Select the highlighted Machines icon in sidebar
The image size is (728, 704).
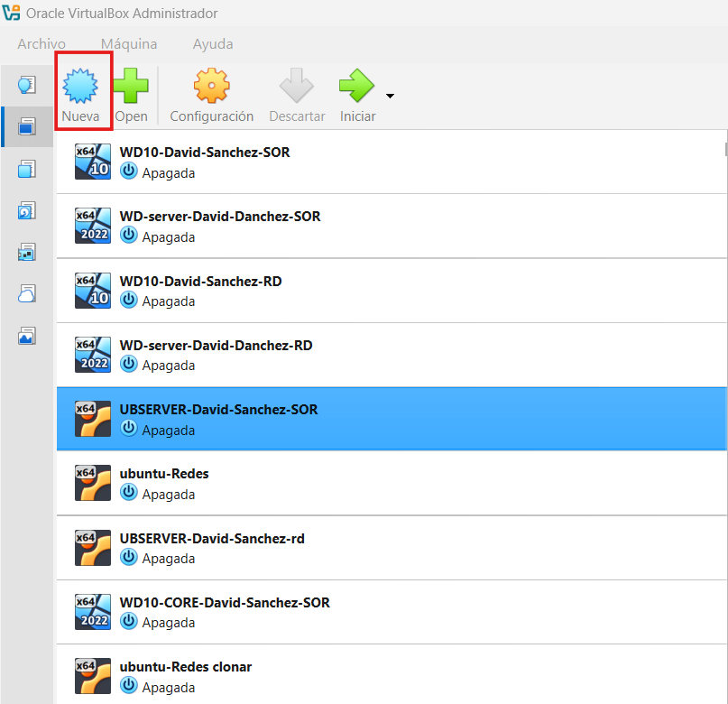27,126
